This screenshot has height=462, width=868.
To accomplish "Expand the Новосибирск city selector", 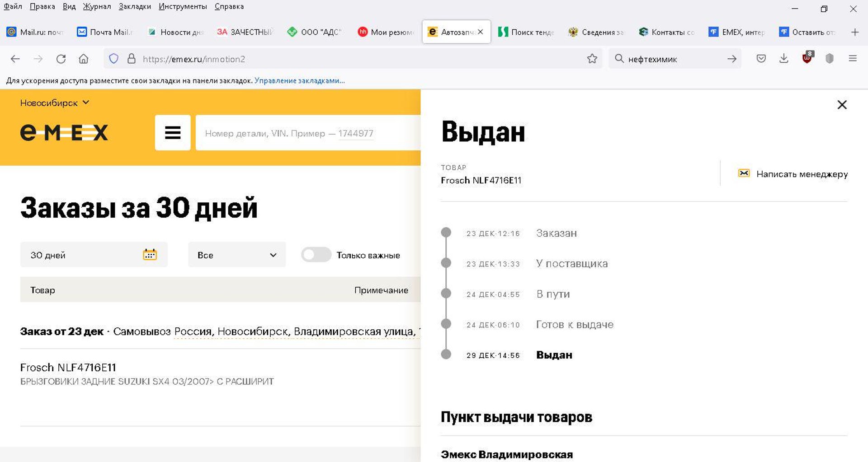I will pyautogui.click(x=55, y=103).
